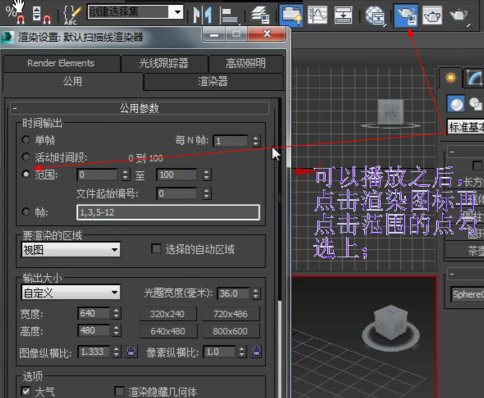Viewport: 484px width, 398px height.
Task: Enable Auto Region Selected checkbox
Action: pyautogui.click(x=156, y=249)
